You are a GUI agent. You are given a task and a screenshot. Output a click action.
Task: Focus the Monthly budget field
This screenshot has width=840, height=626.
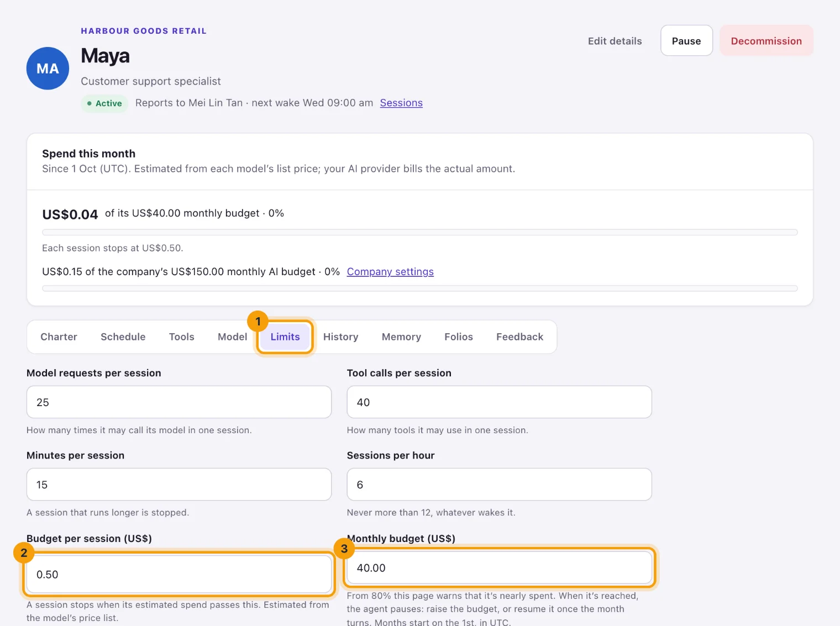[x=499, y=568]
